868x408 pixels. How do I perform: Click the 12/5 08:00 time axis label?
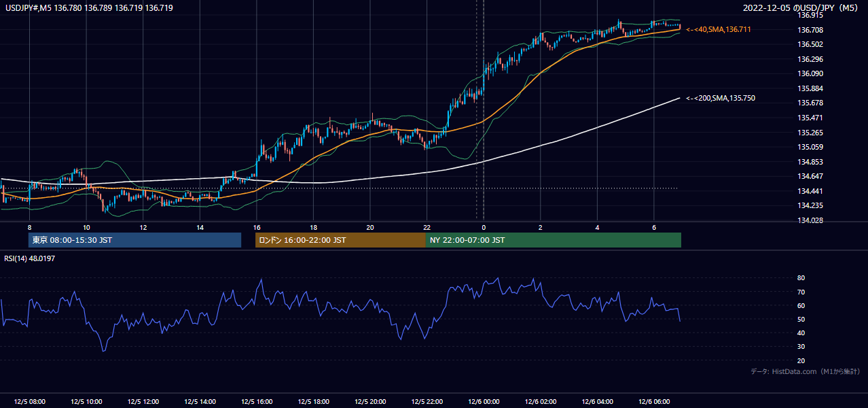pyautogui.click(x=29, y=402)
